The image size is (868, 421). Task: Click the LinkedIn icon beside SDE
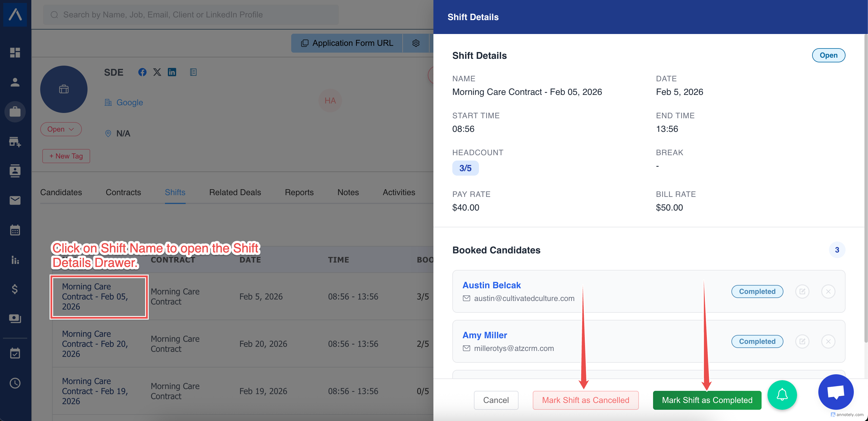172,72
